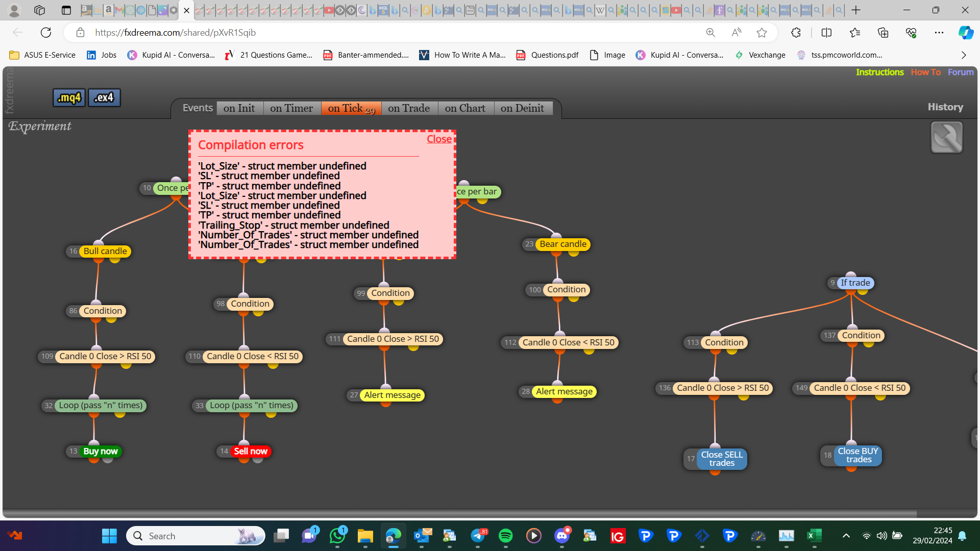Select Alert message block 27
The image size is (980, 551).
tap(392, 395)
